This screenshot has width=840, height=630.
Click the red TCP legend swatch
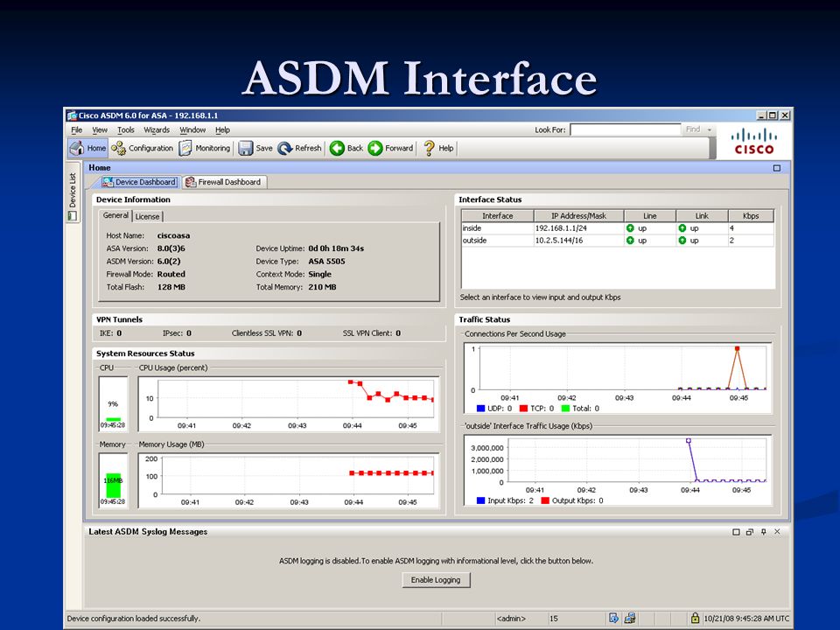[x=523, y=409]
